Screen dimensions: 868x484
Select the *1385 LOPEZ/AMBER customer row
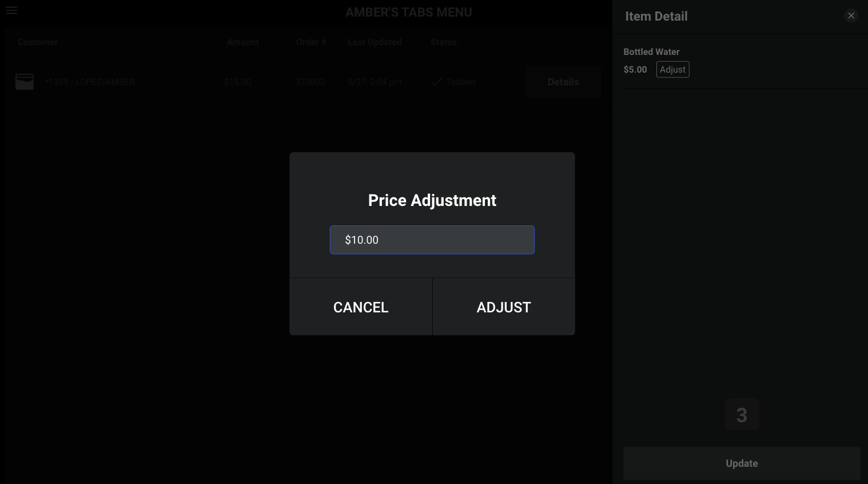click(x=303, y=82)
